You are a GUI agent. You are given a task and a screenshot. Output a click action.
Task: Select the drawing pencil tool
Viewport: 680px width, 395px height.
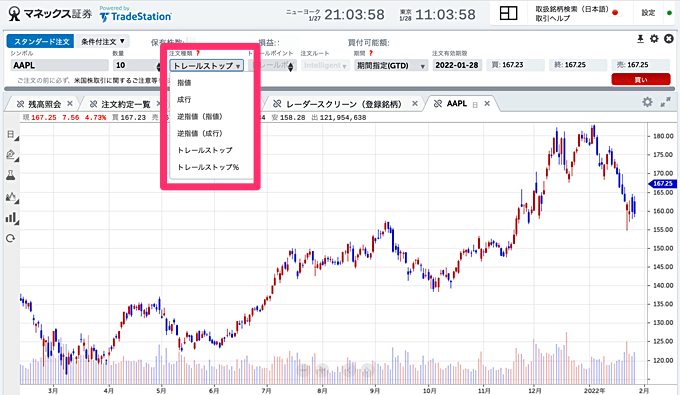[11, 155]
